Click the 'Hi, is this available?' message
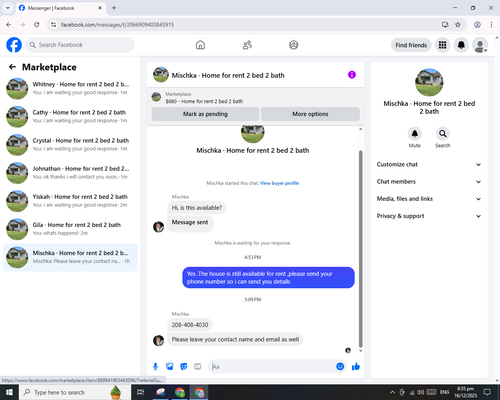The height and width of the screenshot is (400, 500). 197,208
